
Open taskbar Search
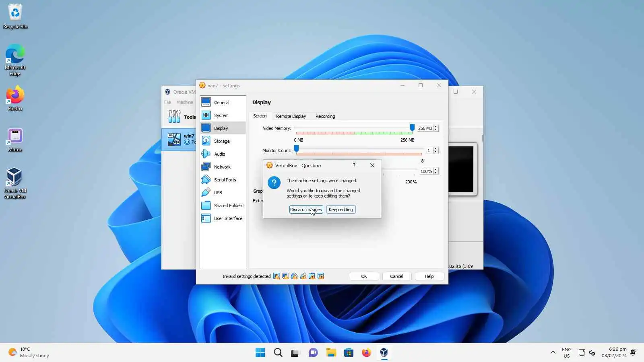coord(278,353)
